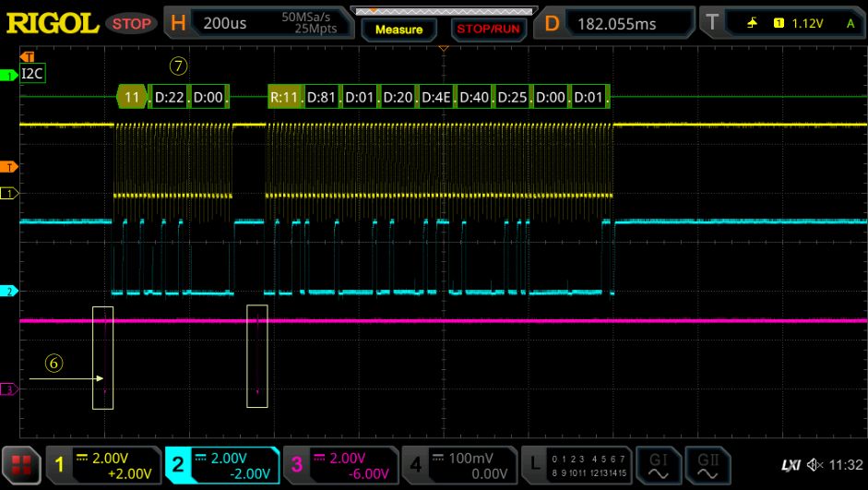Select channel 1 ground level marker
868x490 pixels.
click(x=9, y=193)
